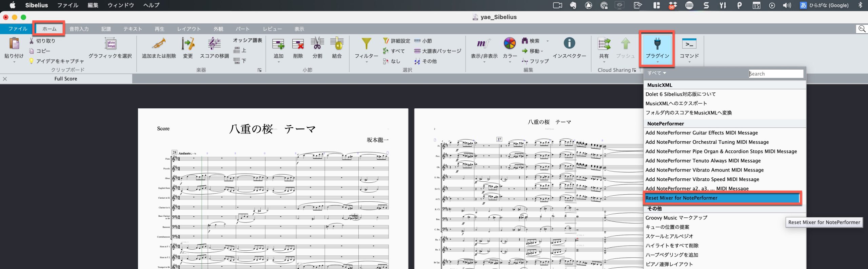The height and width of the screenshot is (269, 868).
Task: Click the plug-in Search field
Action: click(776, 74)
